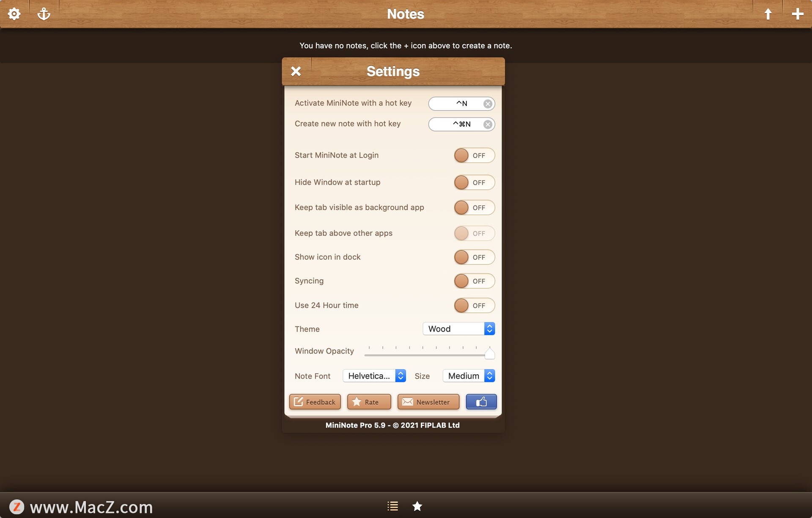Image resolution: width=812 pixels, height=518 pixels.
Task: Open the list view icon at bottom
Action: [392, 506]
